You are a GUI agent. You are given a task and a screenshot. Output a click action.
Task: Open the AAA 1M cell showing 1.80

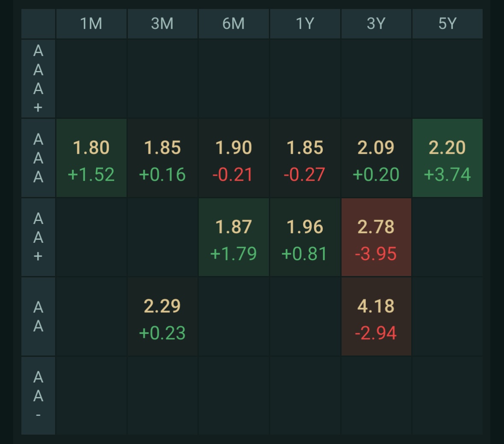[x=91, y=158]
